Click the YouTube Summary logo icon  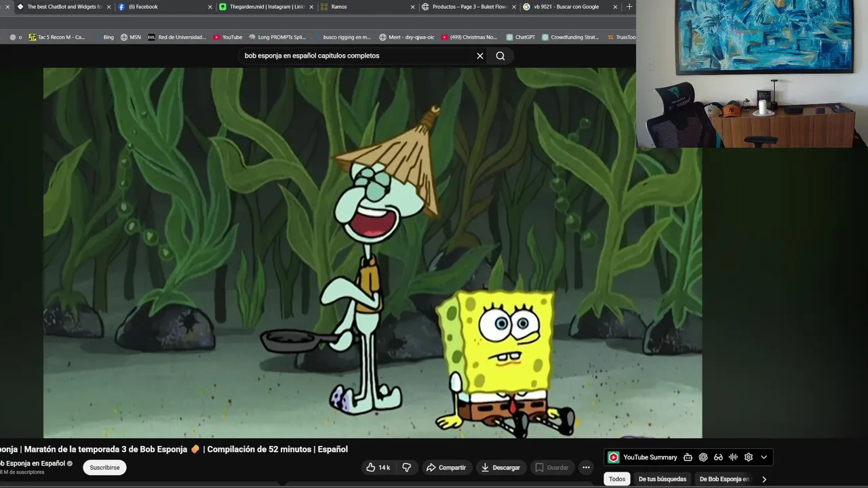[x=613, y=457]
